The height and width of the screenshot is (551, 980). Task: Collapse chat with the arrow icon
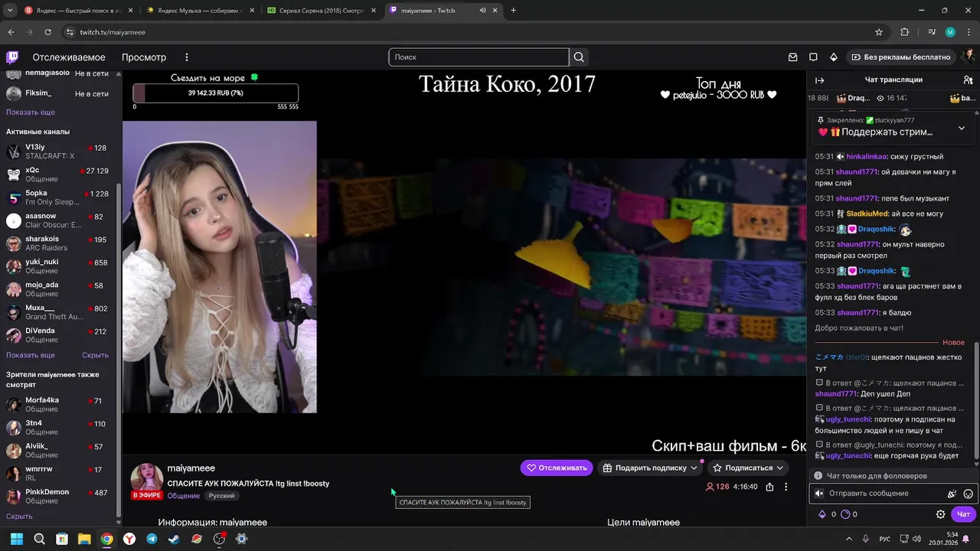point(819,80)
